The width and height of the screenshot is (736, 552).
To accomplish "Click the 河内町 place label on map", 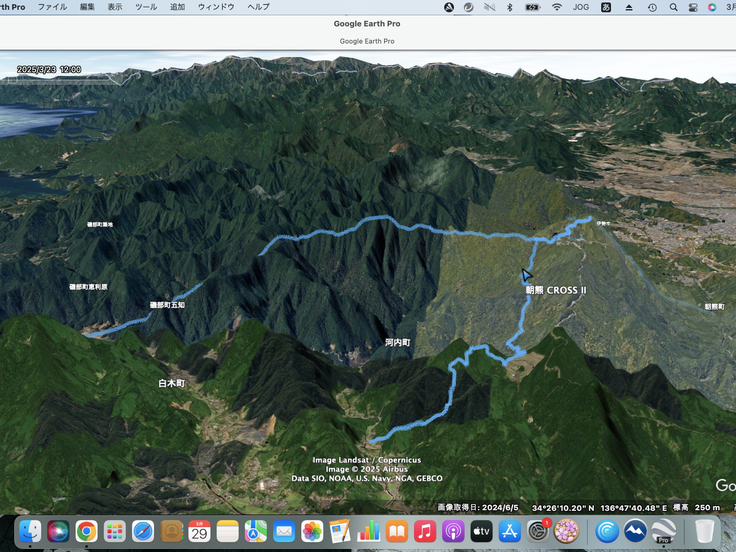I will pyautogui.click(x=397, y=342).
